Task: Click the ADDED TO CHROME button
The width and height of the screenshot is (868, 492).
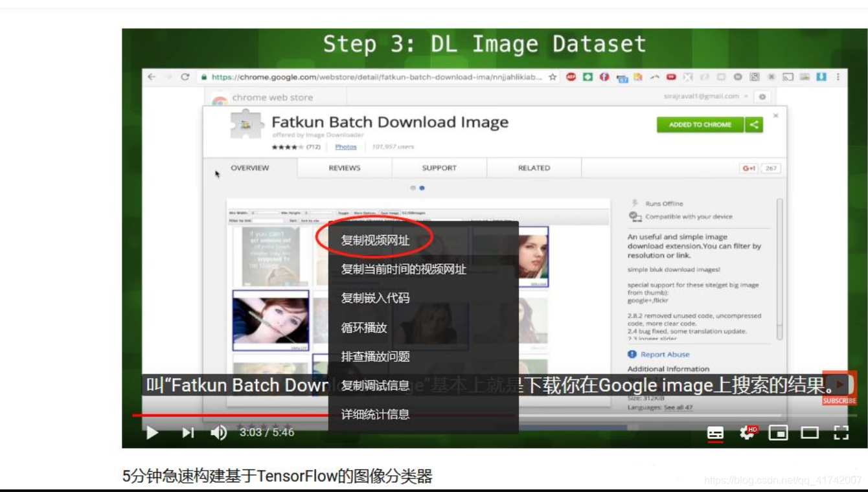Action: coord(700,125)
